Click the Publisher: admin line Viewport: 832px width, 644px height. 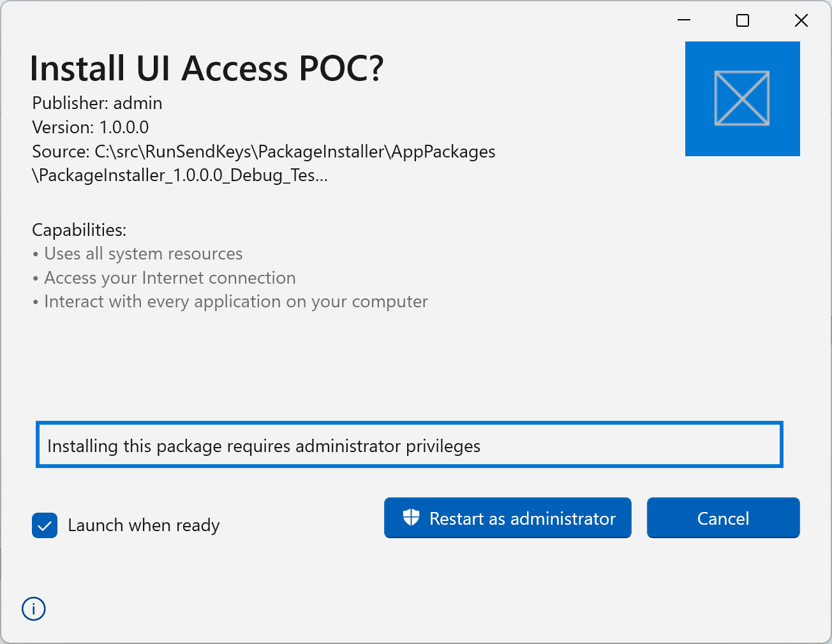tap(97, 103)
